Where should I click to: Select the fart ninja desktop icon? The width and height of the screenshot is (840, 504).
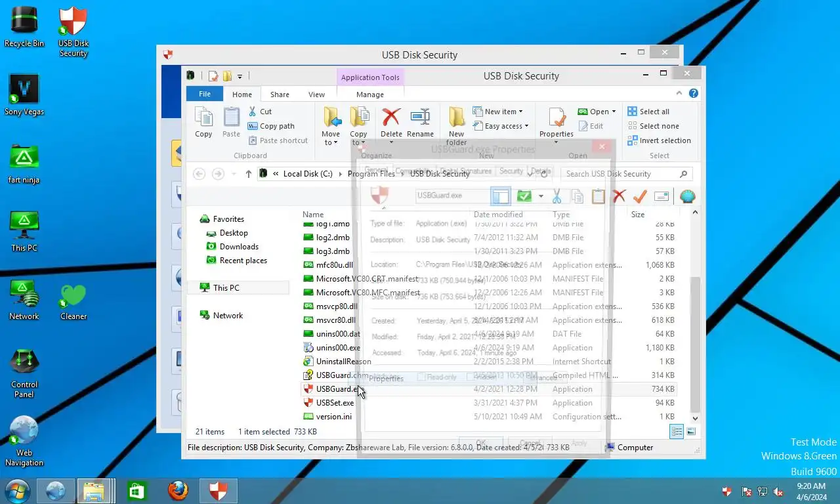pos(24,163)
